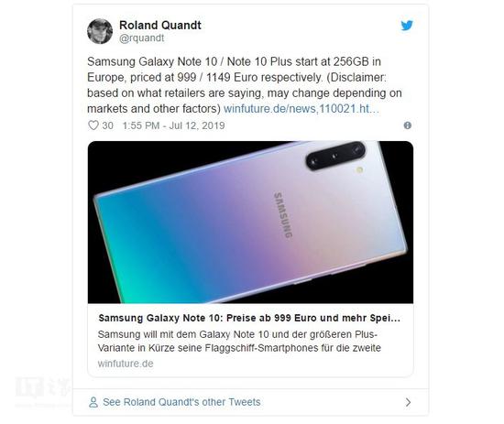This screenshot has height=424, width=504.
Task: Open Roland Quandt display name
Action: [160, 25]
